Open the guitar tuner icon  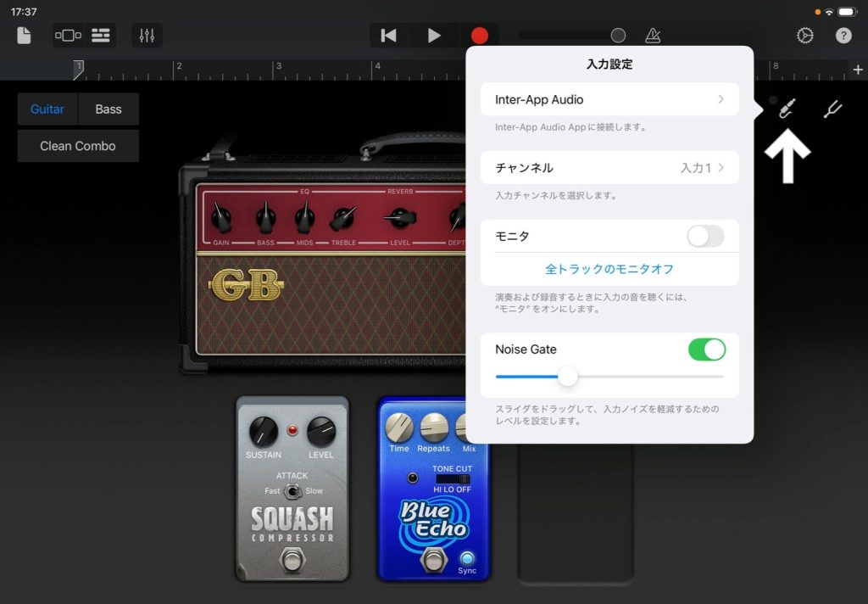point(832,109)
